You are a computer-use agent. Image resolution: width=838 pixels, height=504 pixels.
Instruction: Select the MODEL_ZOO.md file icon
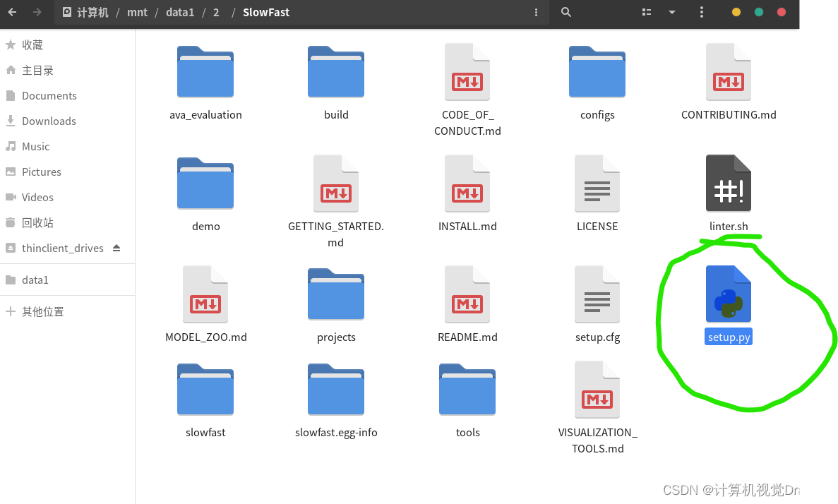[205, 294]
